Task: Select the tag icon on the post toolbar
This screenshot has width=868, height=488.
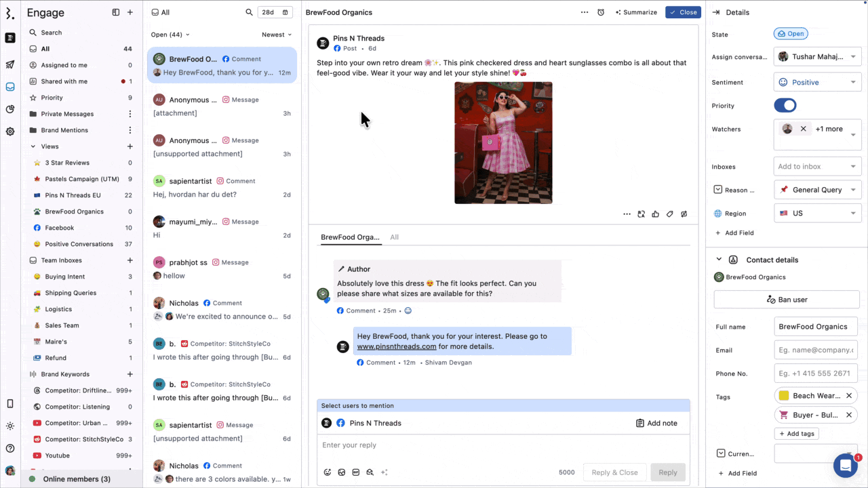Action: pos(669,213)
